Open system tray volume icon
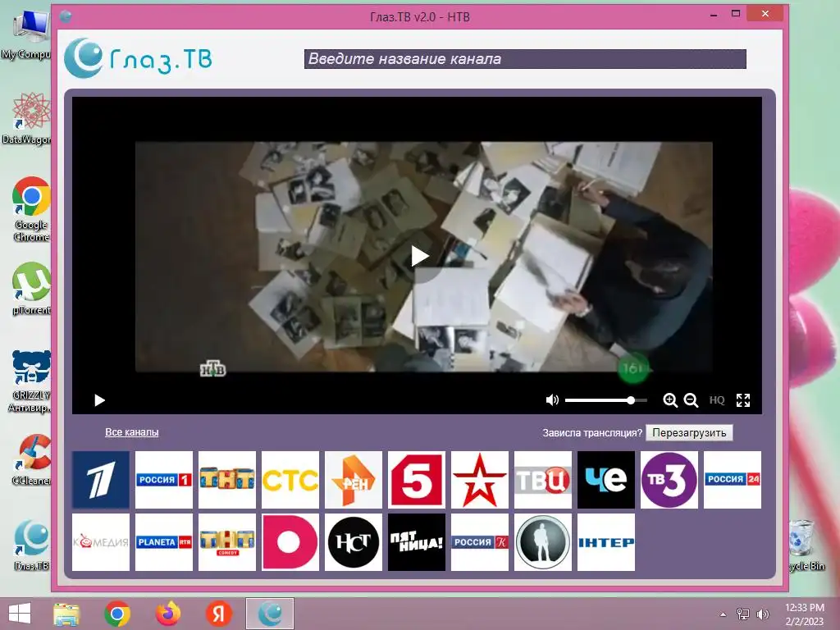 point(762,614)
